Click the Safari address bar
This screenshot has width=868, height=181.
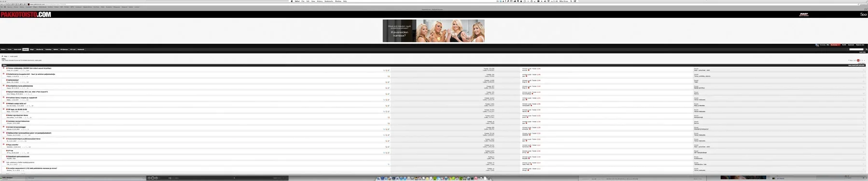[444, 4]
